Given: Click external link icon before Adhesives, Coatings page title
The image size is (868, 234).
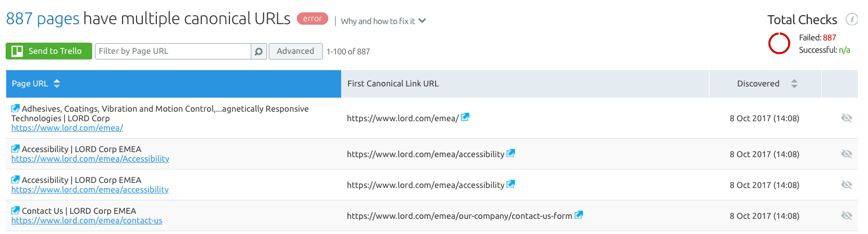Looking at the screenshot, I should coord(16,108).
